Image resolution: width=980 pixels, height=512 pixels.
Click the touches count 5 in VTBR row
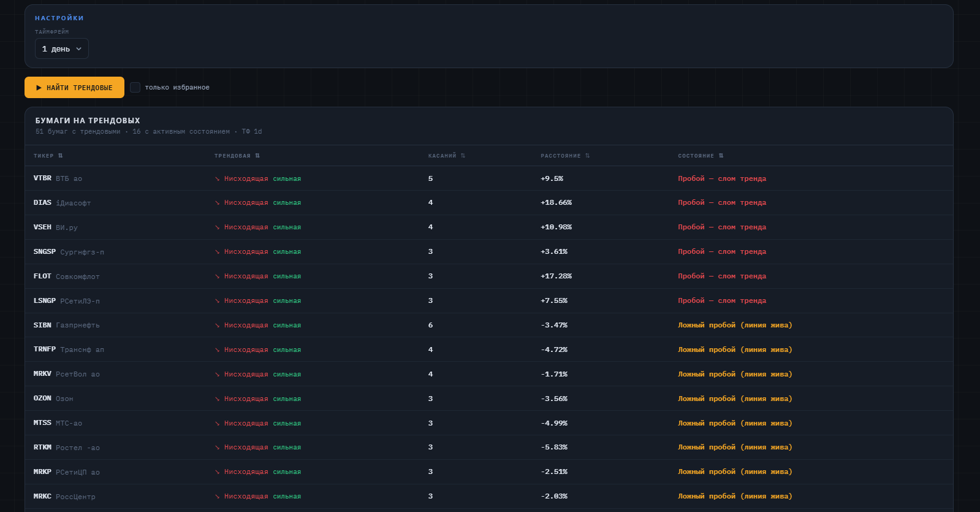[x=430, y=178]
